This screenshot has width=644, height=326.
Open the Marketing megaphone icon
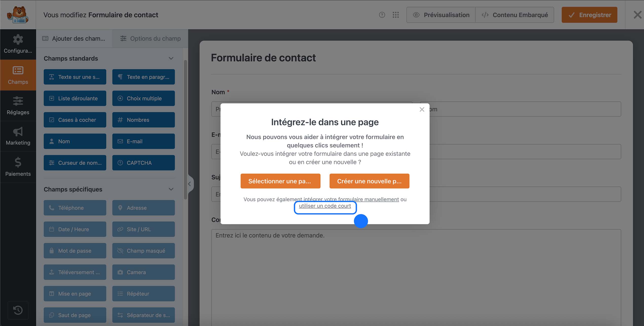click(18, 136)
